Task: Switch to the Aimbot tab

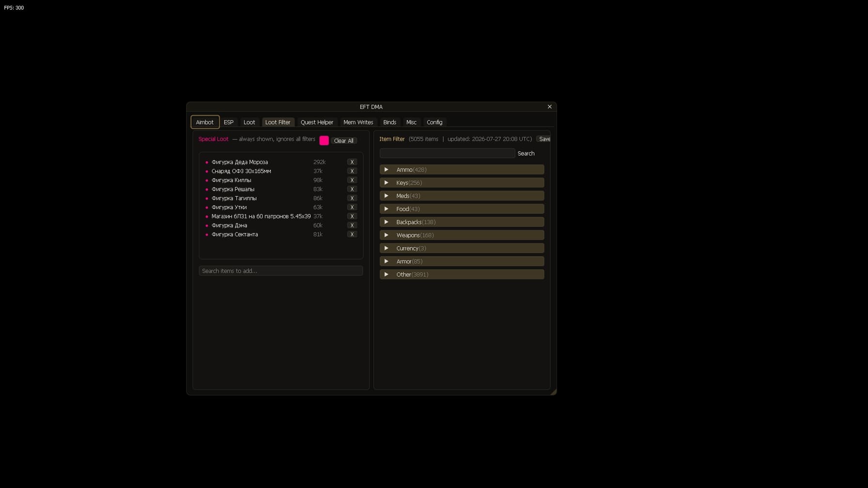Action: pos(204,122)
